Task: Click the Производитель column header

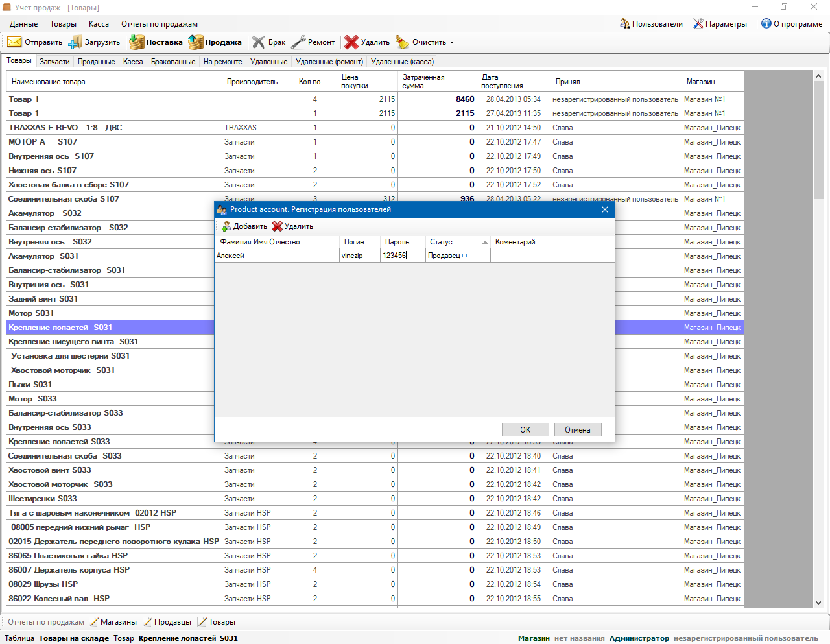Action: coord(258,82)
